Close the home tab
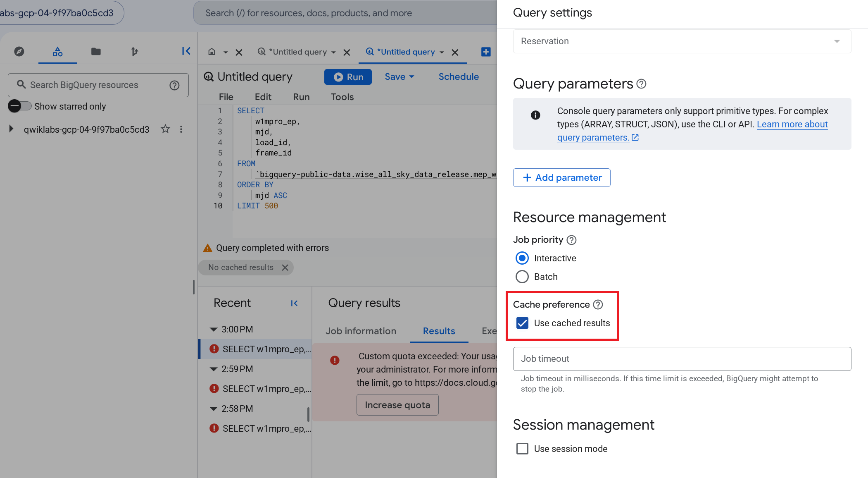The width and height of the screenshot is (868, 478). pos(239,53)
